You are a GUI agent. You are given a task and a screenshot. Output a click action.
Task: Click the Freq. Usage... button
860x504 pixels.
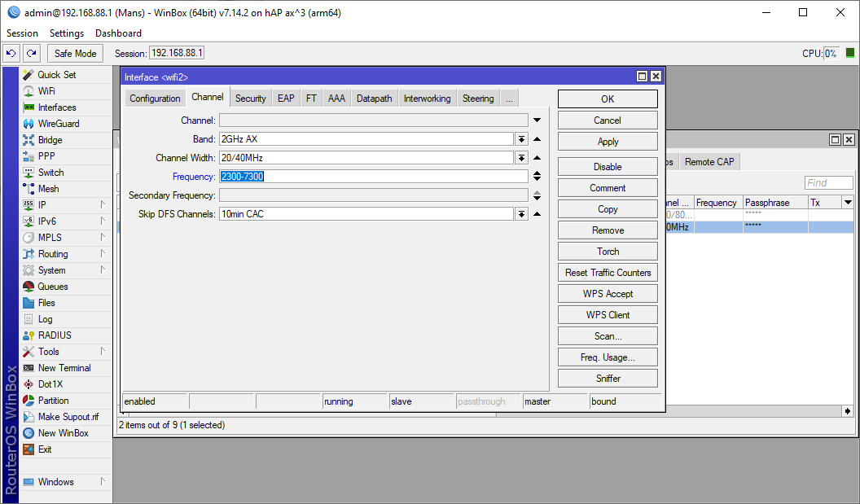(608, 357)
